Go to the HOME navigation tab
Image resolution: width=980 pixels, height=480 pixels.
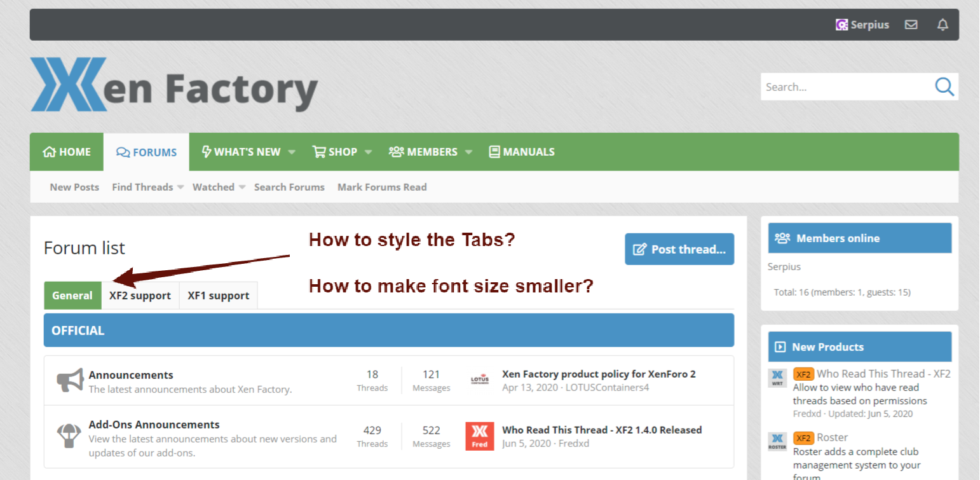click(x=67, y=152)
